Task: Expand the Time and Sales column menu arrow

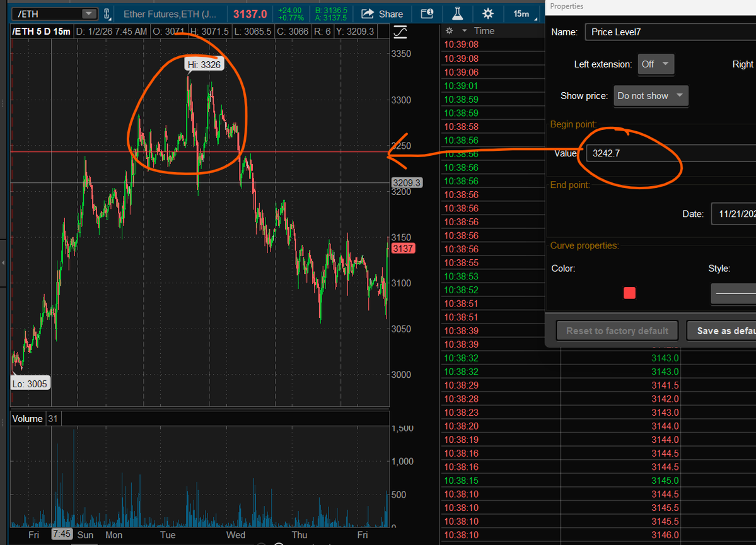Action: point(464,31)
